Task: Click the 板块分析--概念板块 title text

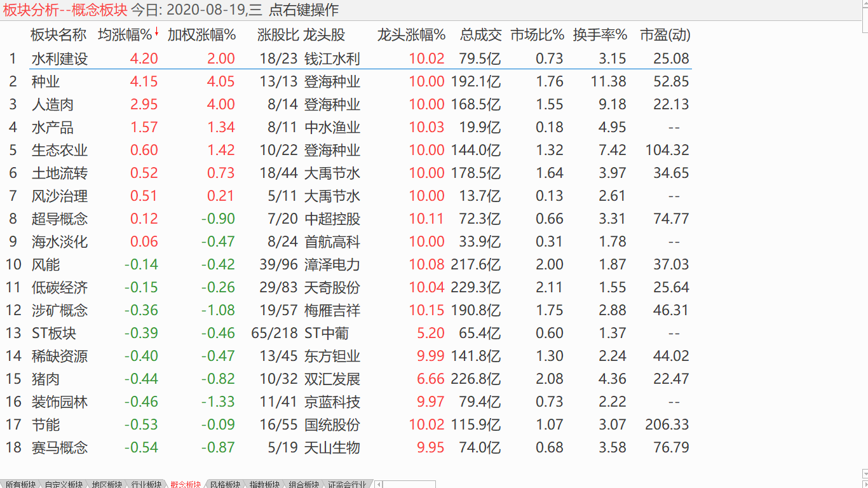Action: pyautogui.click(x=65, y=10)
